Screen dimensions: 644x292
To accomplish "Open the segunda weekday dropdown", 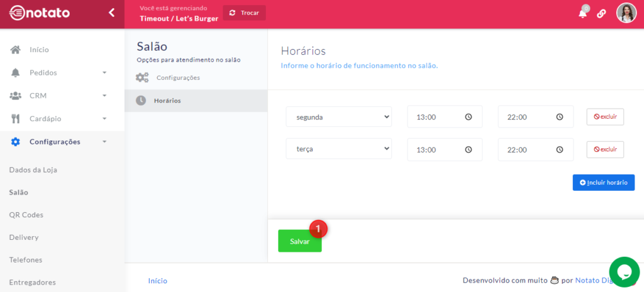I will click(x=338, y=117).
